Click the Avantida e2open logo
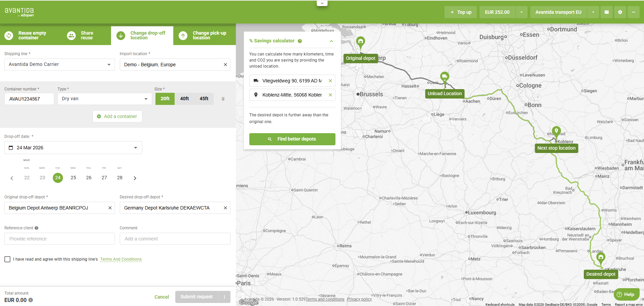The height and width of the screenshot is (306, 644). tap(19, 12)
